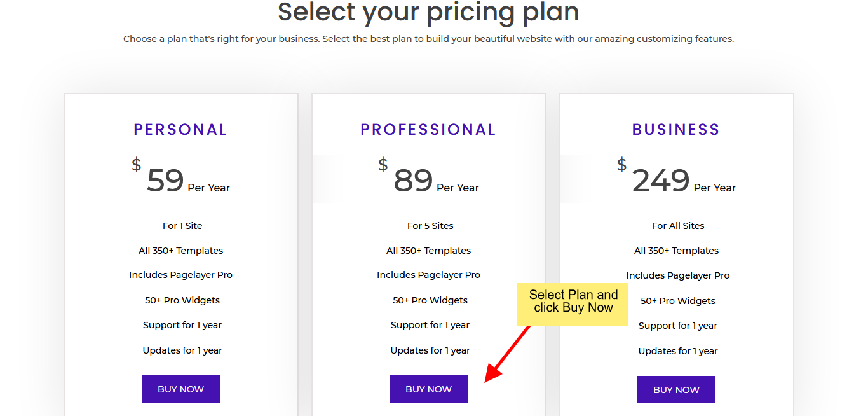This screenshot has height=416, width=868.
Task: Click 'For 5 Sites' in Professional plan
Action: click(430, 226)
